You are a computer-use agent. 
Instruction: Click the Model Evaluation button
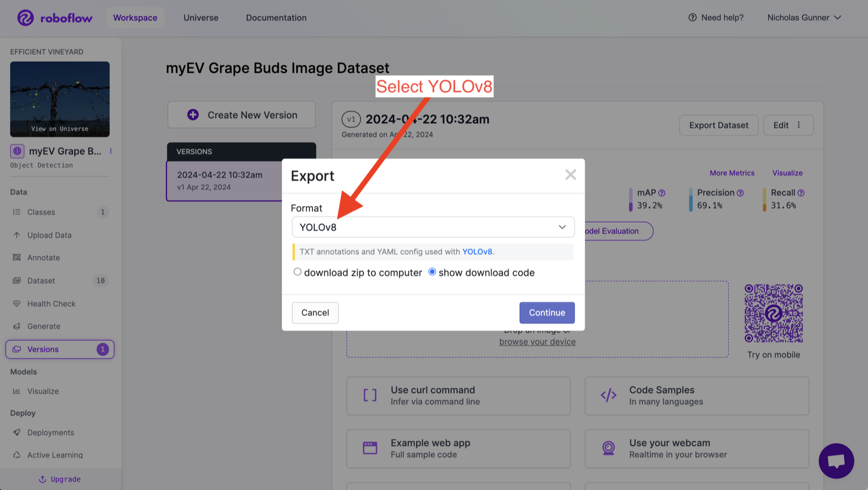618,231
